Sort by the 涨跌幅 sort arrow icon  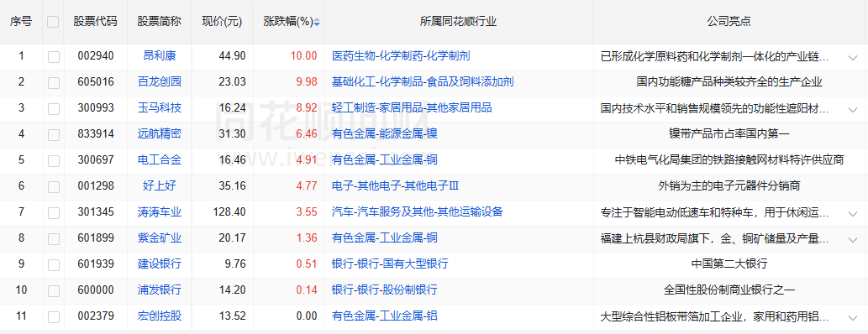coord(317,22)
